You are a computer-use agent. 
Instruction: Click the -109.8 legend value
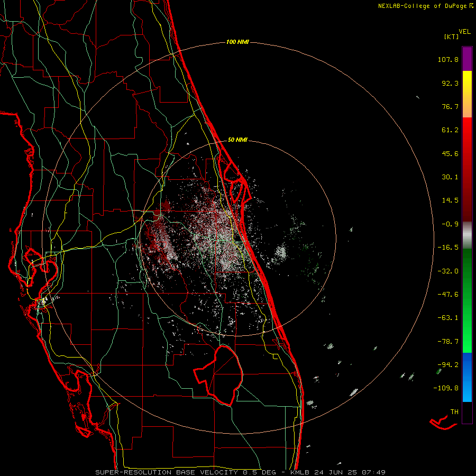446,388
